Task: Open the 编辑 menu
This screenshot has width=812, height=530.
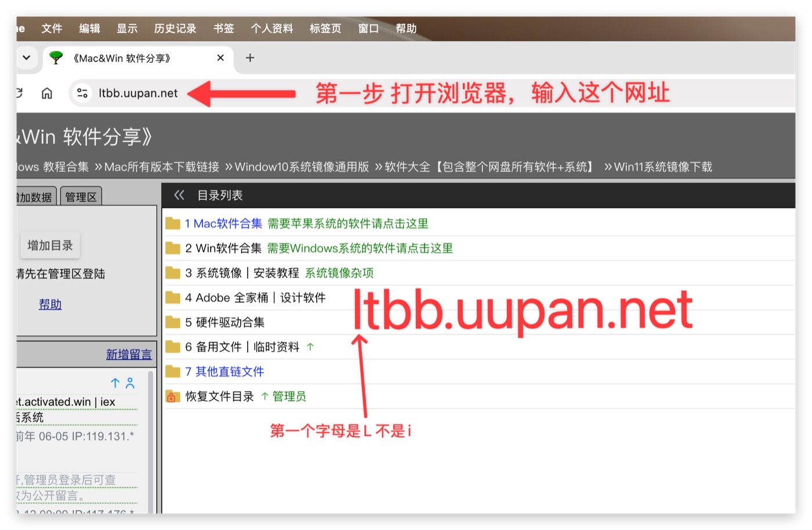Action: click(x=89, y=28)
